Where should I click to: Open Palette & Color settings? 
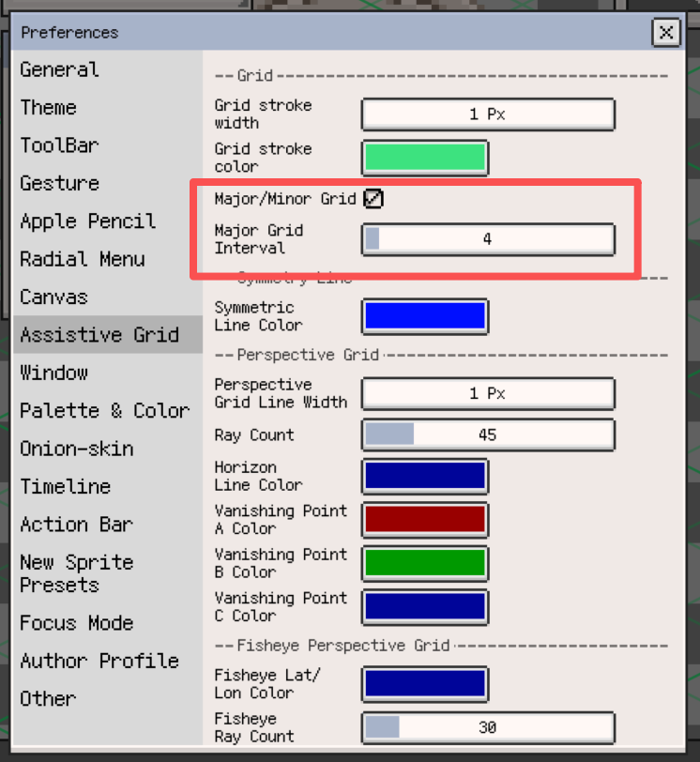(x=104, y=411)
